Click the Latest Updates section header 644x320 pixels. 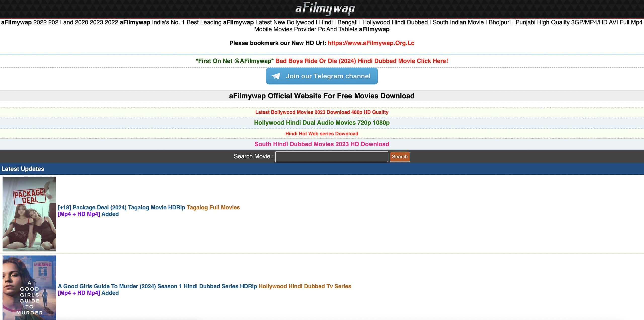click(23, 169)
